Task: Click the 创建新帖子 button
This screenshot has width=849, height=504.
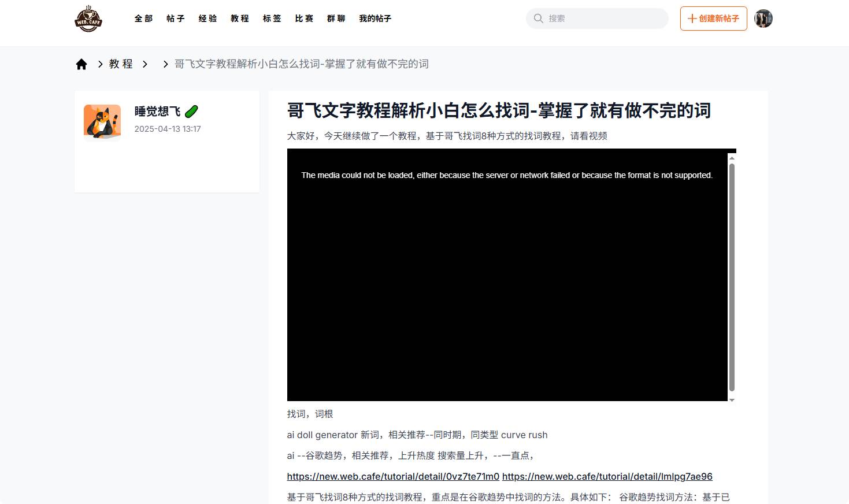Action: (713, 18)
